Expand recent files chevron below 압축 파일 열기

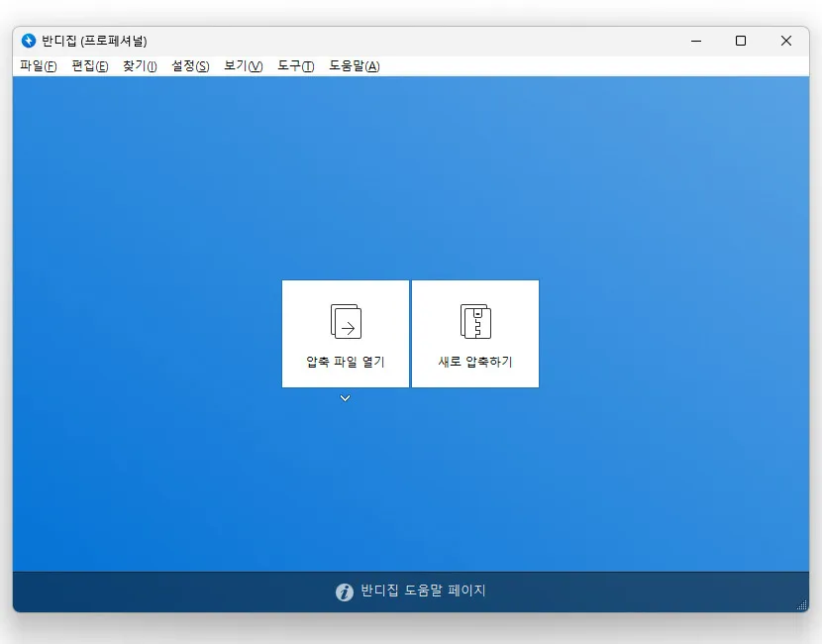pyautogui.click(x=345, y=398)
